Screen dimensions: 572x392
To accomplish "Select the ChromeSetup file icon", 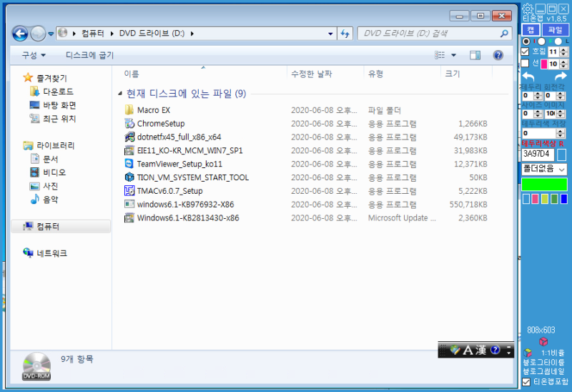I will click(x=129, y=123).
